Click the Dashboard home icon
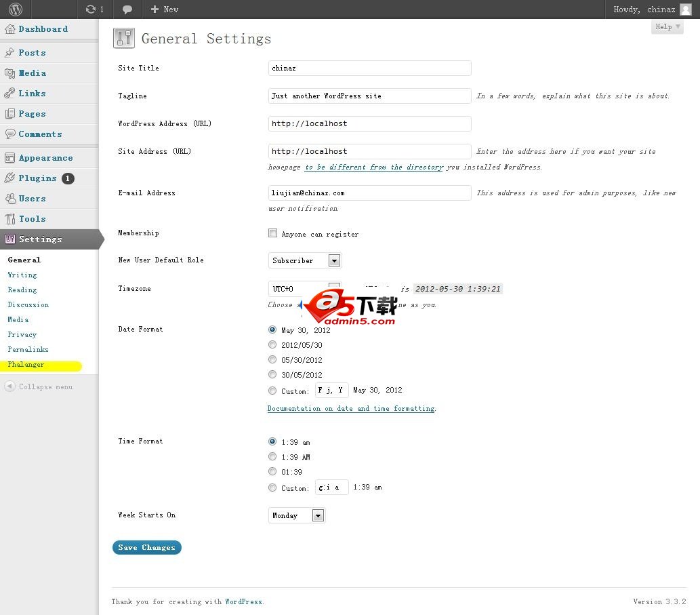 pyautogui.click(x=10, y=29)
